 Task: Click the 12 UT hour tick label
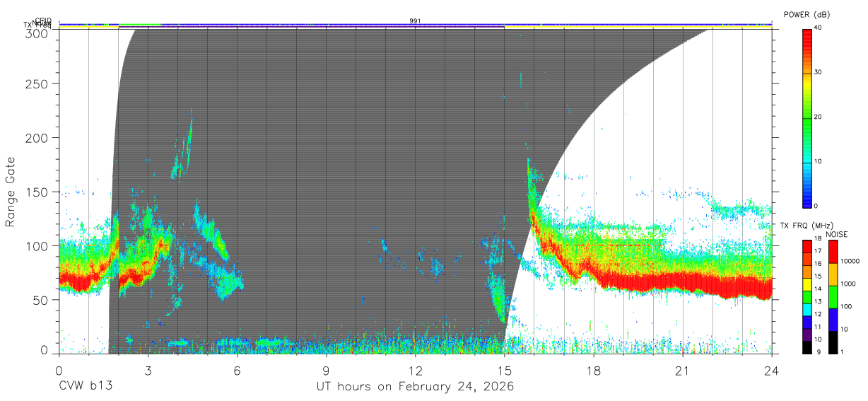click(415, 371)
